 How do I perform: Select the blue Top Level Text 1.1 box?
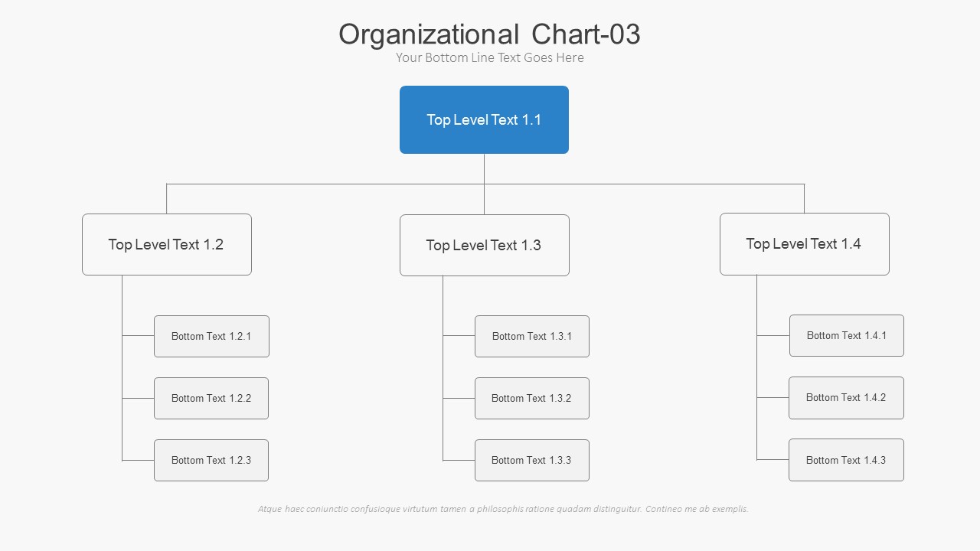[x=484, y=119]
